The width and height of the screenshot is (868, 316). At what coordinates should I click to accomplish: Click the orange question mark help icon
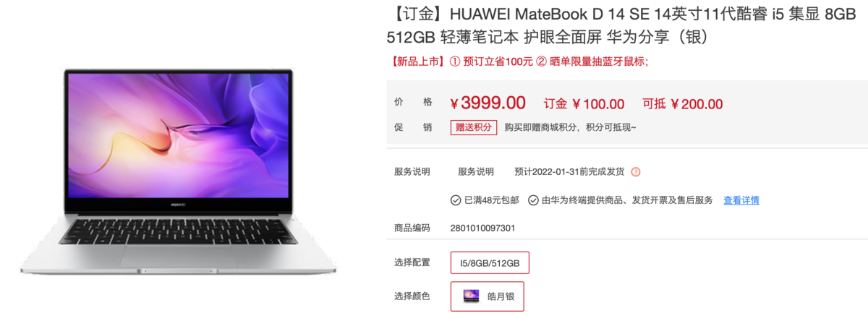tap(636, 172)
